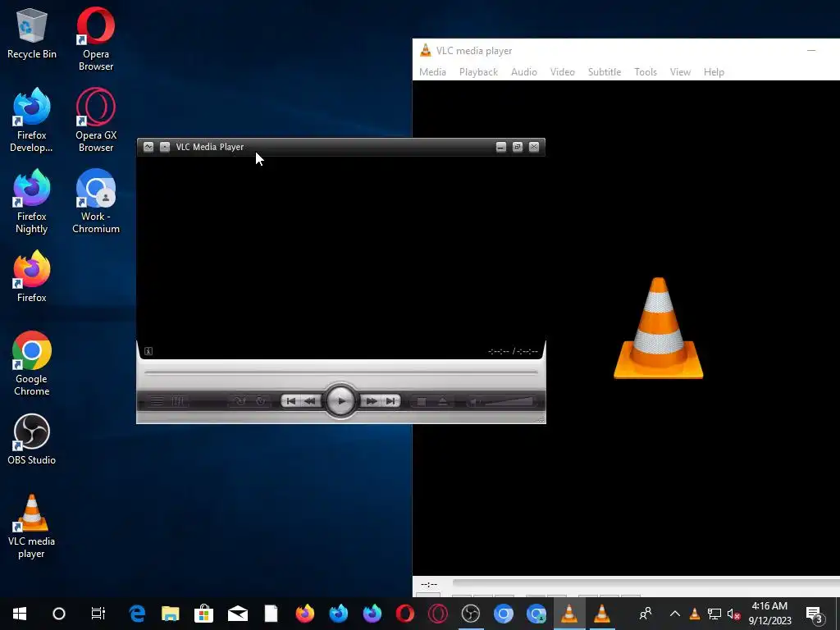The image size is (840, 630).
Task: Open the Tools menu in VLC
Action: [x=646, y=72]
